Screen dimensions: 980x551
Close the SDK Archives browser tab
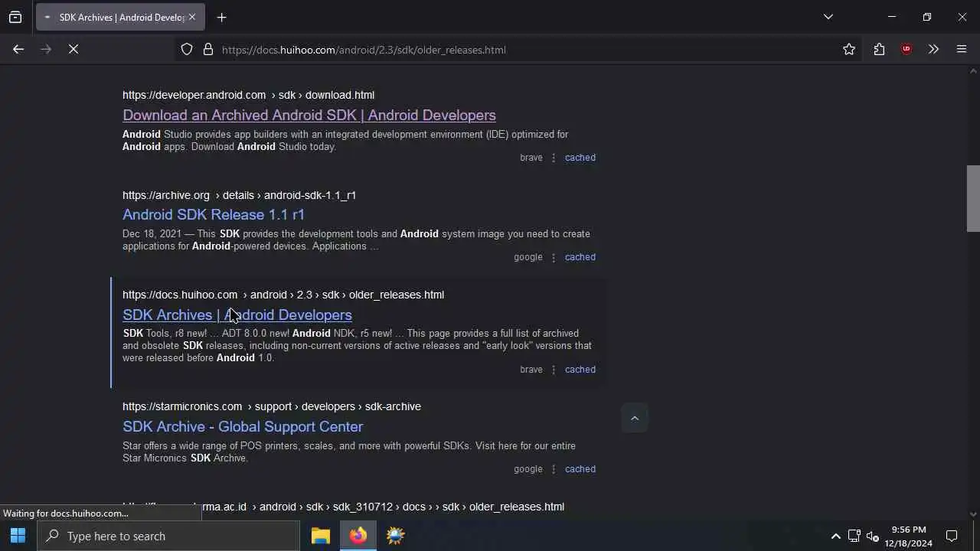click(x=191, y=17)
